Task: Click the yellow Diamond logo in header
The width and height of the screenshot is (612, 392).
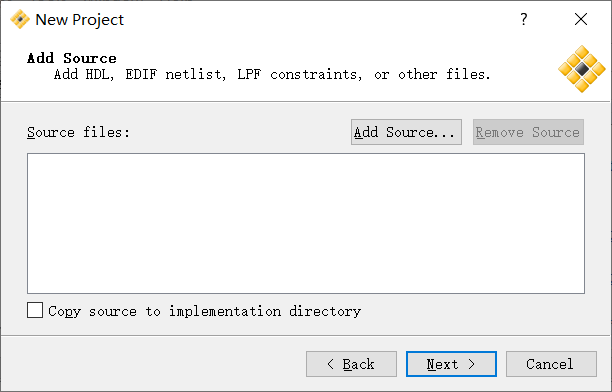Action: click(582, 69)
